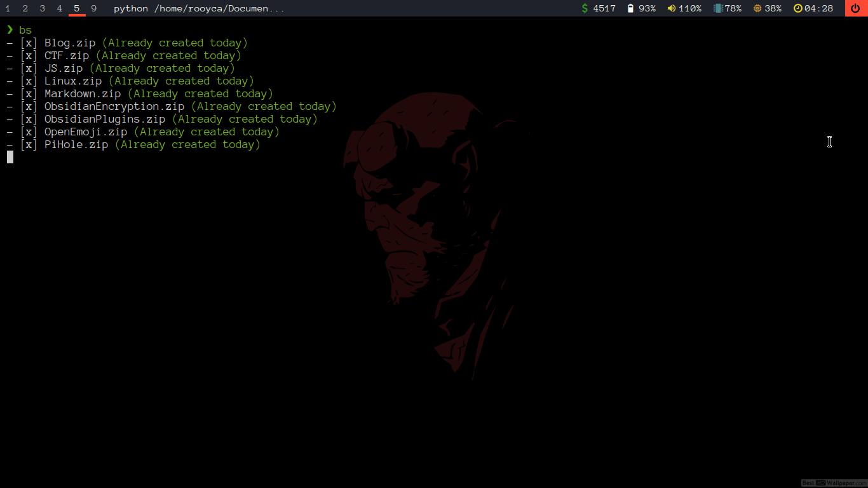Click the volume speaker icon
868x488 pixels.
(671, 8)
